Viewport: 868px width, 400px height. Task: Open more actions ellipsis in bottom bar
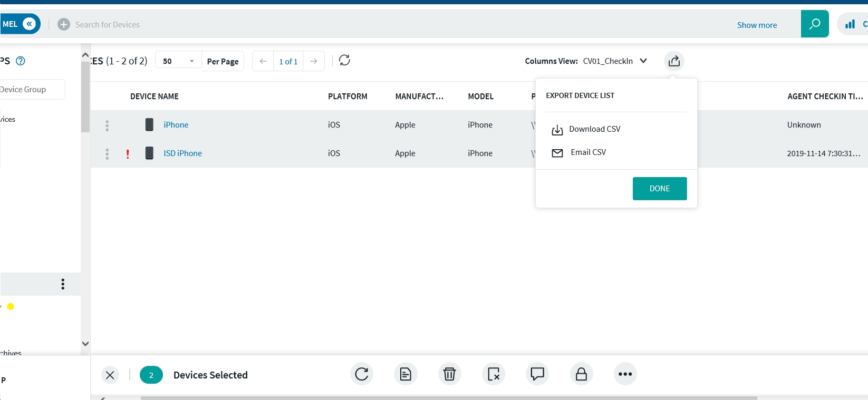(625, 374)
